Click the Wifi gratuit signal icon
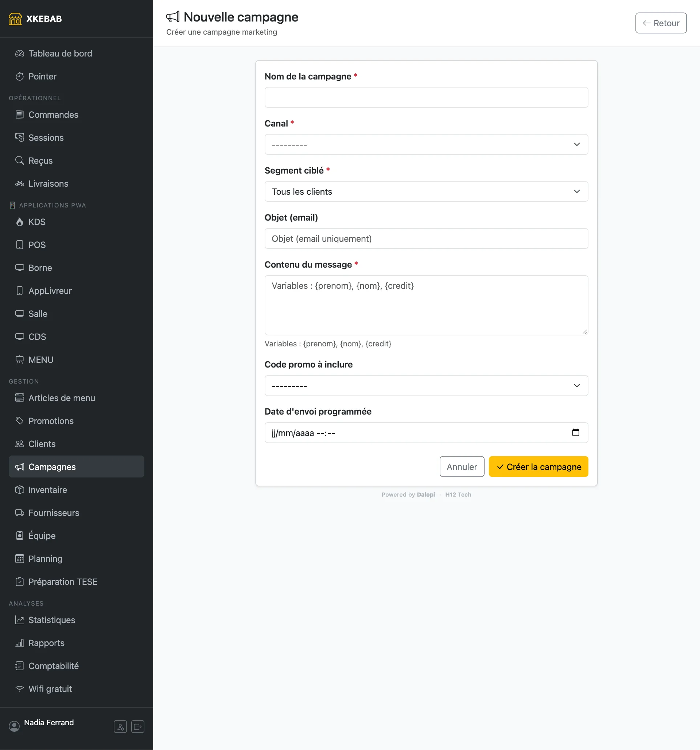Image resolution: width=700 pixels, height=750 pixels. [x=20, y=689]
